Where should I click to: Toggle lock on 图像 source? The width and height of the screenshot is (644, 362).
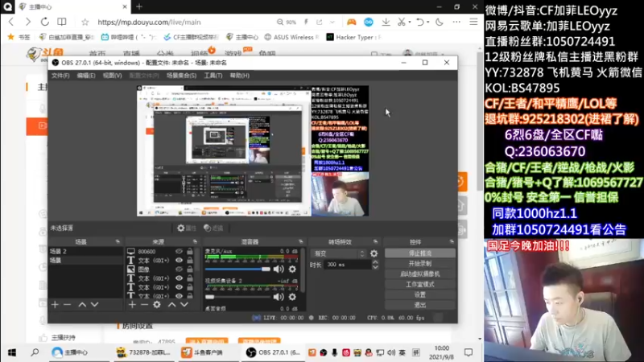pyautogui.click(x=190, y=269)
